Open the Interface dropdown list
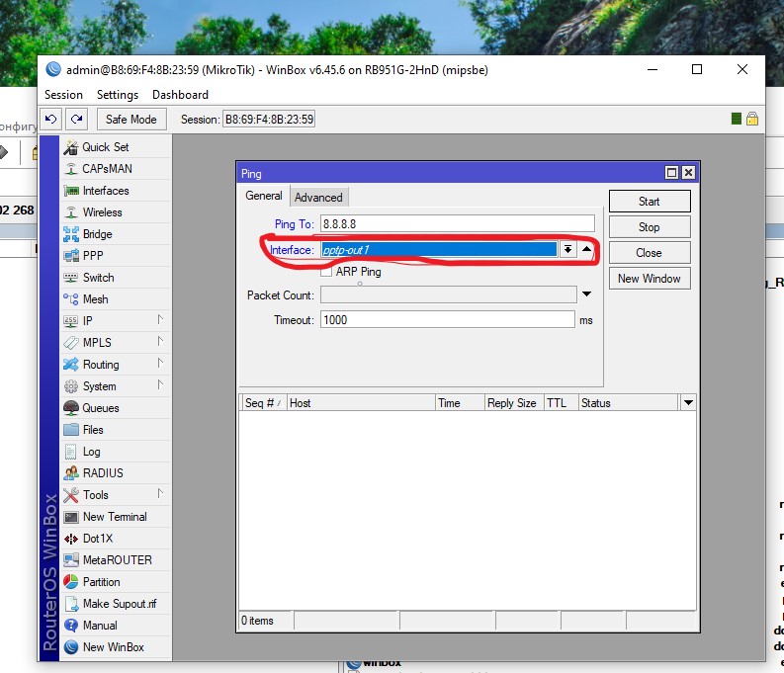This screenshot has width=784, height=673. point(567,249)
